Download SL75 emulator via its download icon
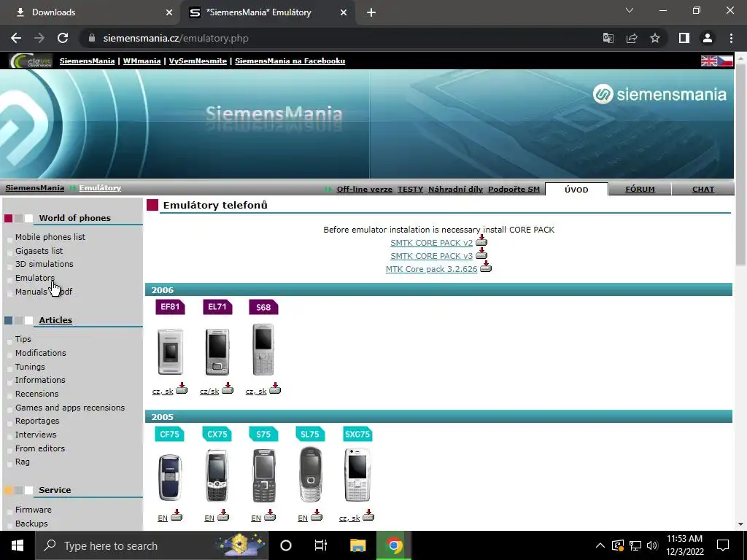 [317, 516]
